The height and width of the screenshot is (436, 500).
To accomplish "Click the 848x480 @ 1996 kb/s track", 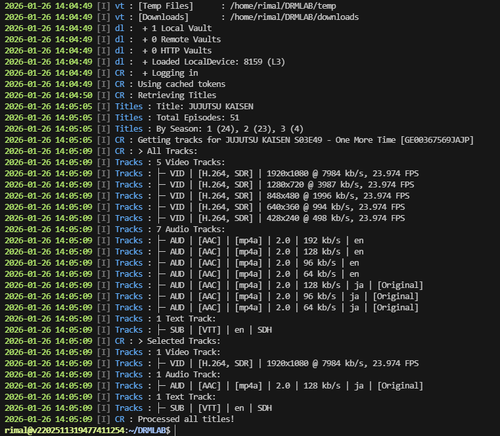I will [283, 196].
